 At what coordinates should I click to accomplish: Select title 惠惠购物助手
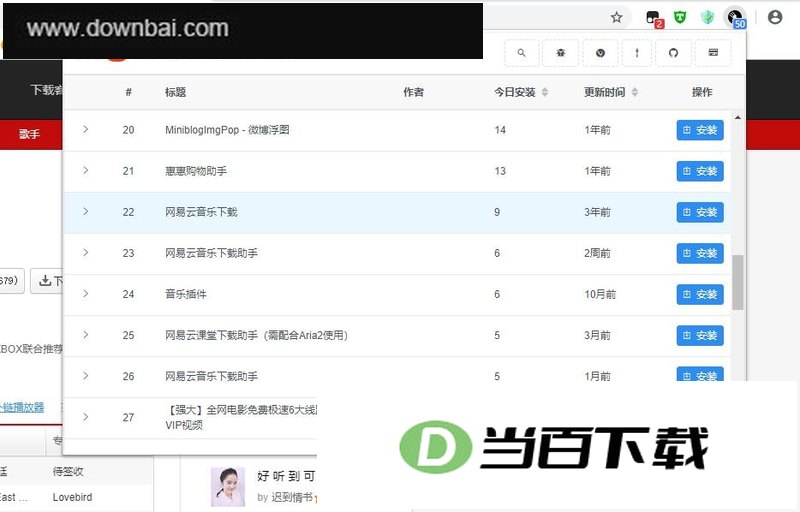[x=196, y=171]
